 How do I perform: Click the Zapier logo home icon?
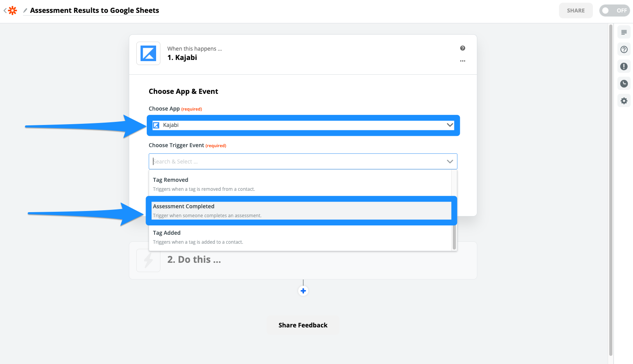coord(13,11)
